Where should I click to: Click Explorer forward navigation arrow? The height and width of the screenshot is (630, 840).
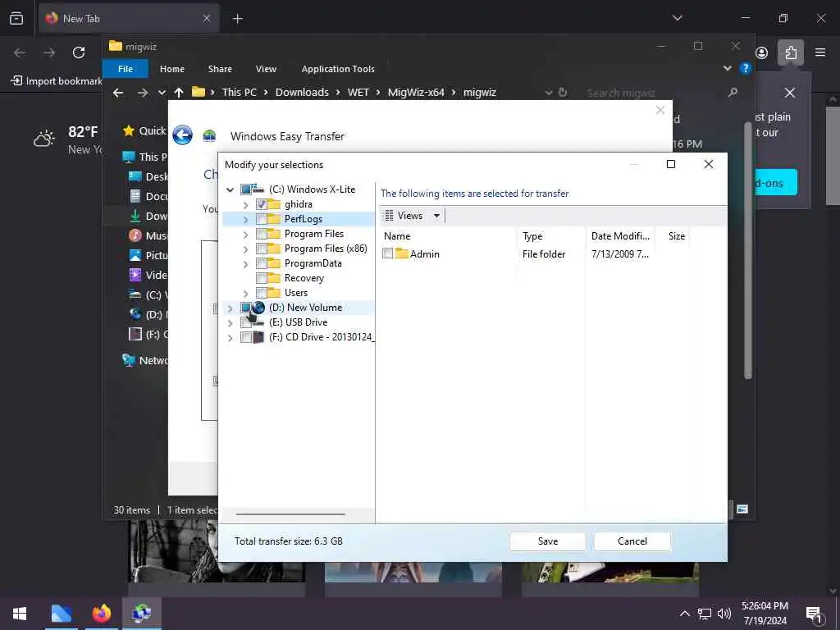143,92
